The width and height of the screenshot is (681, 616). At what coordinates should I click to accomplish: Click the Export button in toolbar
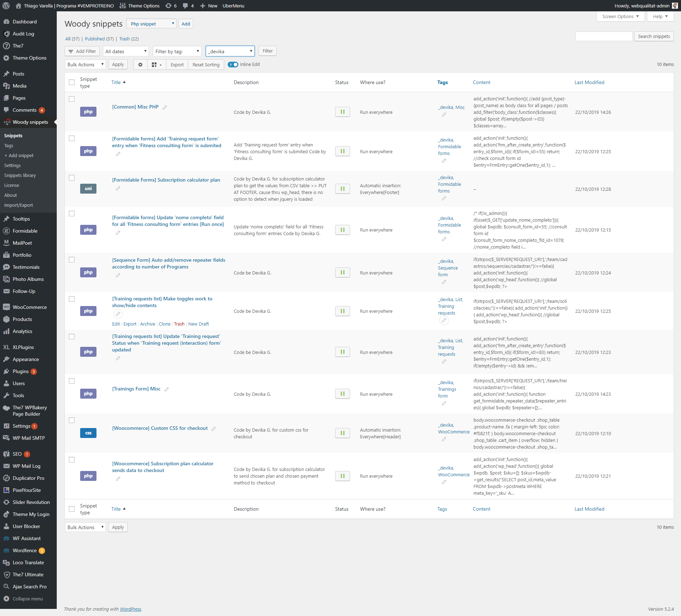[177, 65]
